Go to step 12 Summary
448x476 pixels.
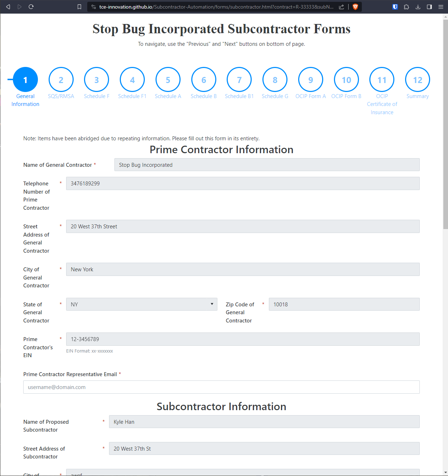418,79
